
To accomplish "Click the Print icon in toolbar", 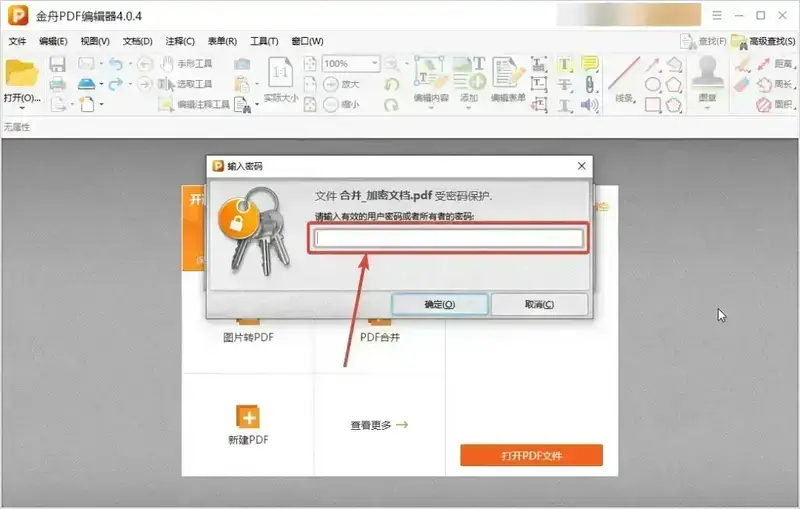I will [x=57, y=84].
